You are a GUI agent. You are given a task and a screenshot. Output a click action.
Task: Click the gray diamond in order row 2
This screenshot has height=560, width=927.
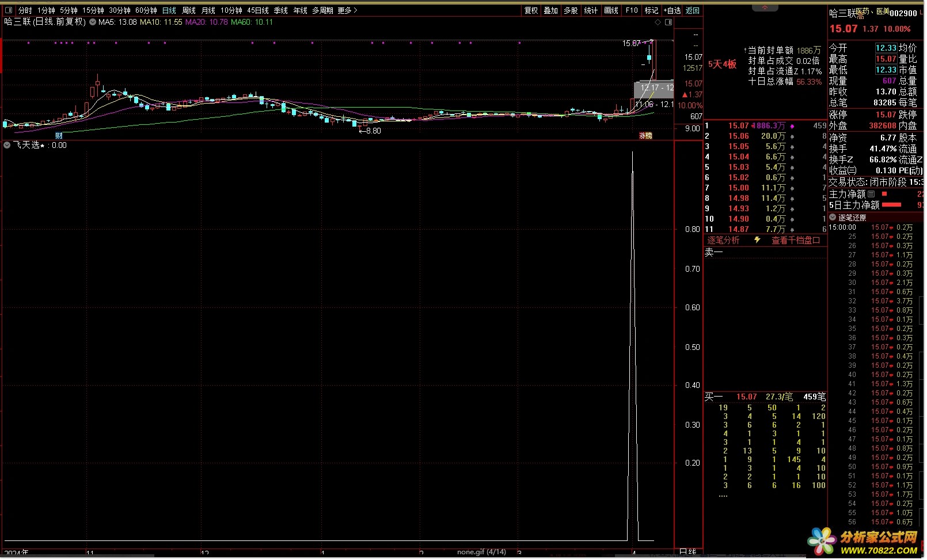(792, 136)
